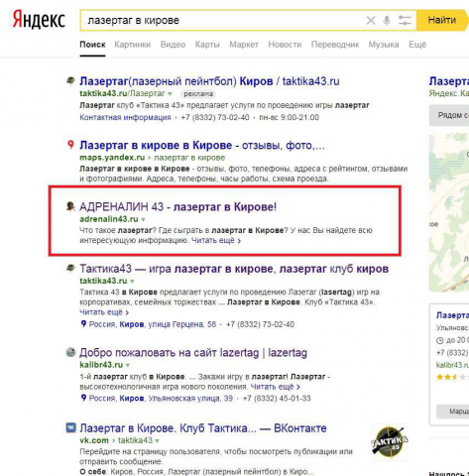Open Тактика43 — игра лазертаг в кирове result

point(234,269)
